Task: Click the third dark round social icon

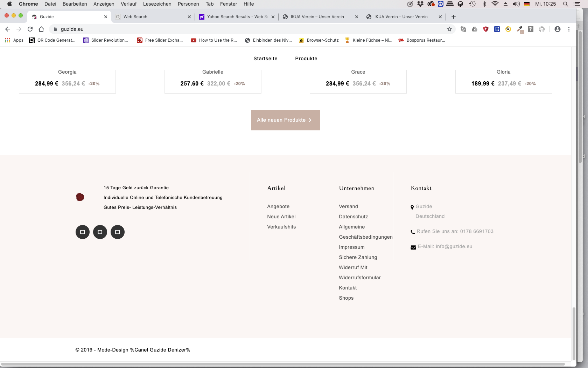Action: tap(118, 232)
